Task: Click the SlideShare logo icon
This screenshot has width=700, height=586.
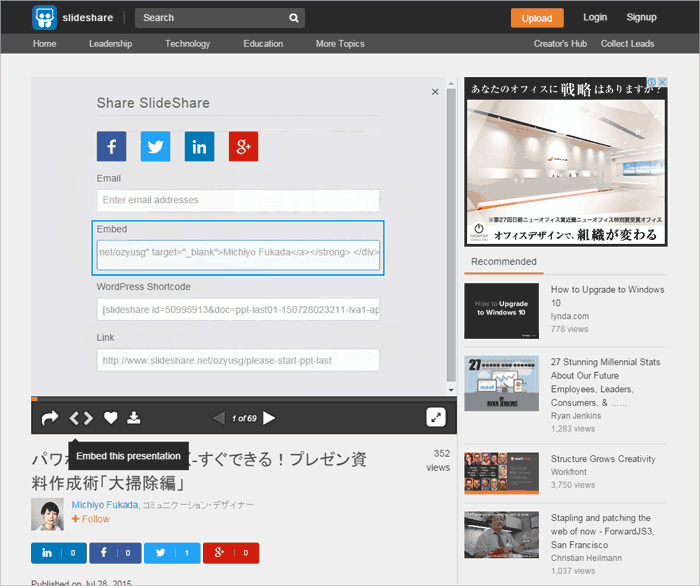Action: (x=44, y=18)
